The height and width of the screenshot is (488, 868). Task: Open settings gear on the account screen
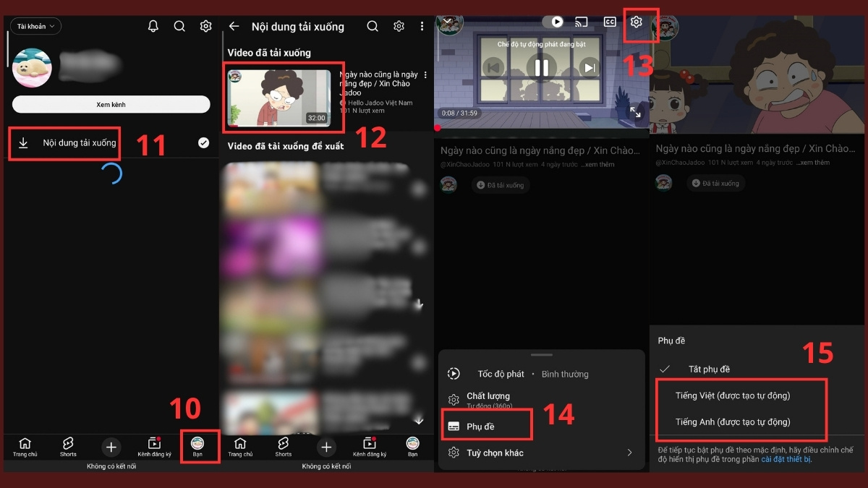tap(206, 26)
